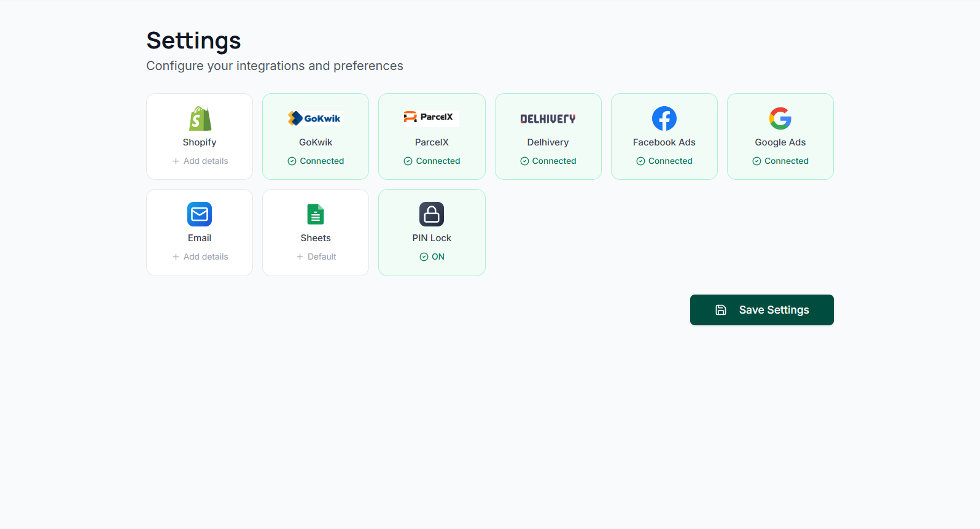Click the ParcelX logo
The width and height of the screenshot is (980, 529).
coord(431,117)
